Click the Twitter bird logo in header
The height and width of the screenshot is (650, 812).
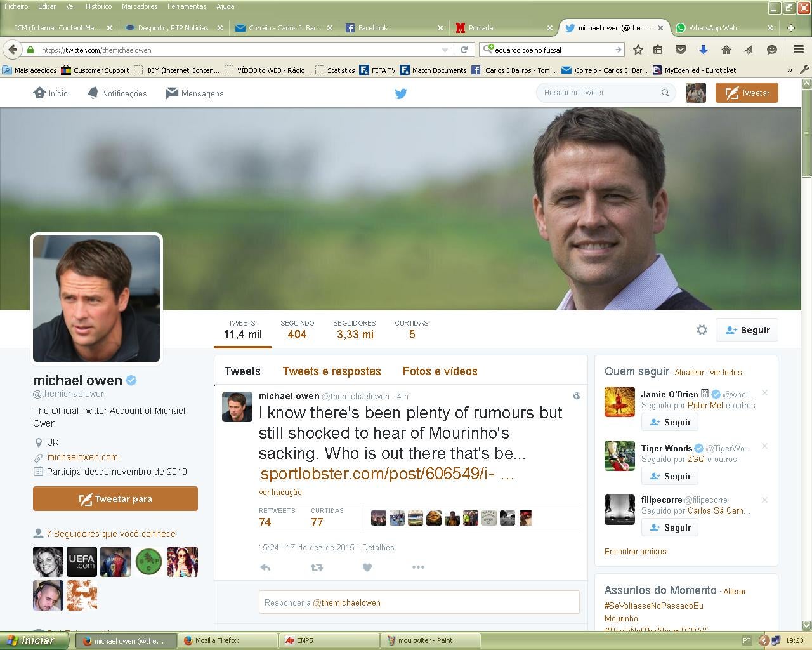(x=401, y=94)
